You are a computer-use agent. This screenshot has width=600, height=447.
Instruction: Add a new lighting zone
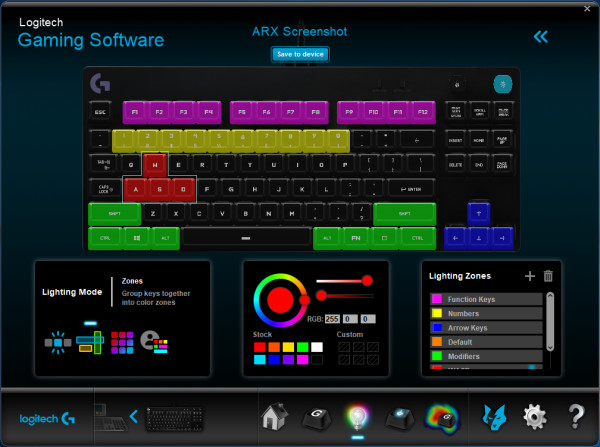pyautogui.click(x=530, y=276)
